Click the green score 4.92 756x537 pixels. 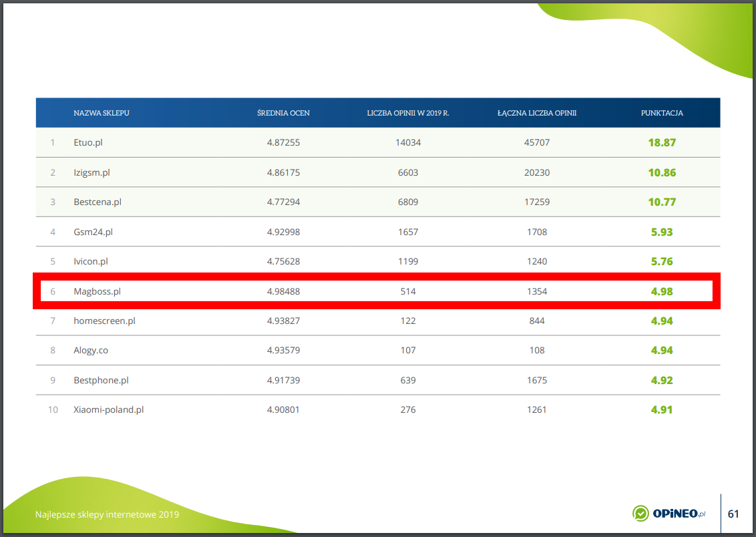click(661, 380)
